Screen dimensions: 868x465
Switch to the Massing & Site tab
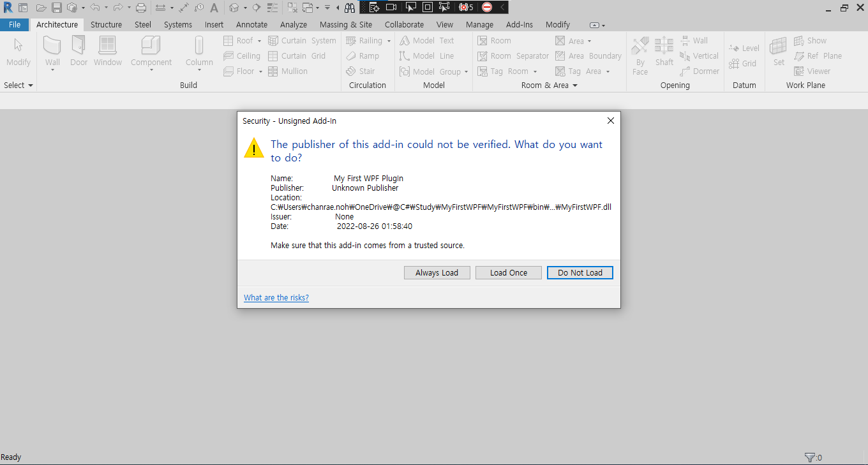346,24
